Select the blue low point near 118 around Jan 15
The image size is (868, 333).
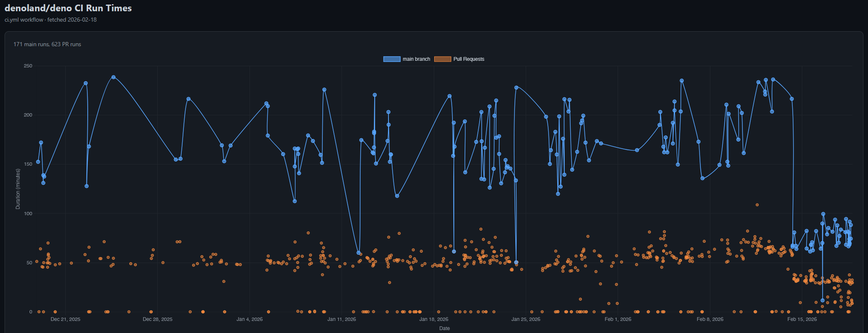(x=397, y=196)
